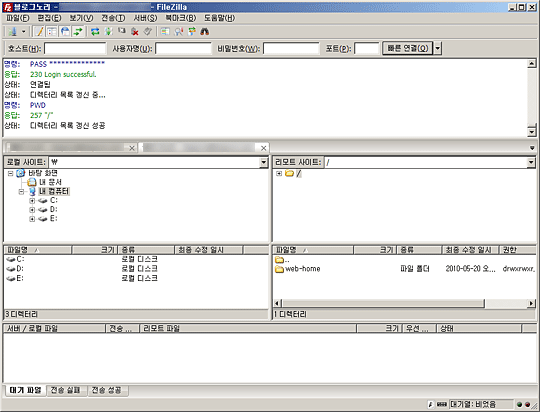Click the 서버 / 로컬 파일 queue column header

click(54, 328)
